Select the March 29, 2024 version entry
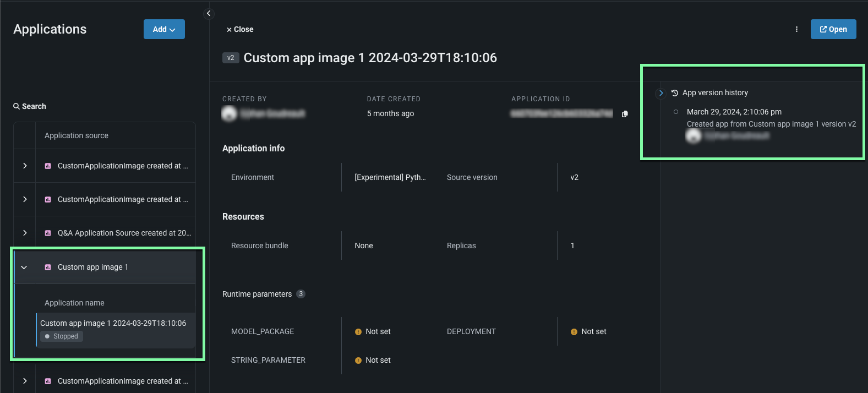 734,112
